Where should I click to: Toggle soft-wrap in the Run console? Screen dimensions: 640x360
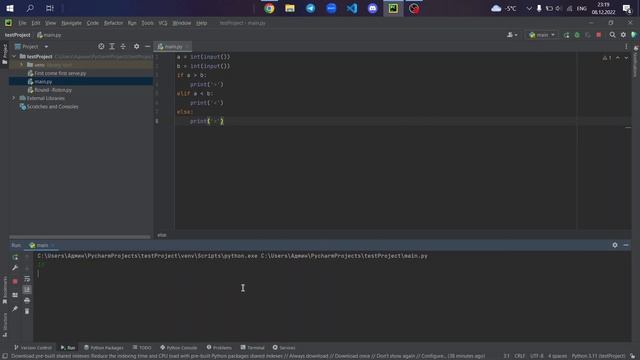pyautogui.click(x=27, y=279)
